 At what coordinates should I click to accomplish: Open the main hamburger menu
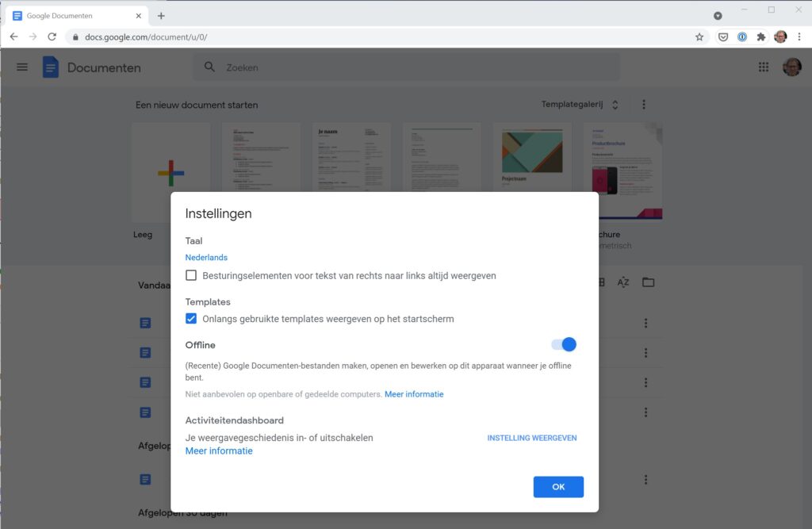21,67
